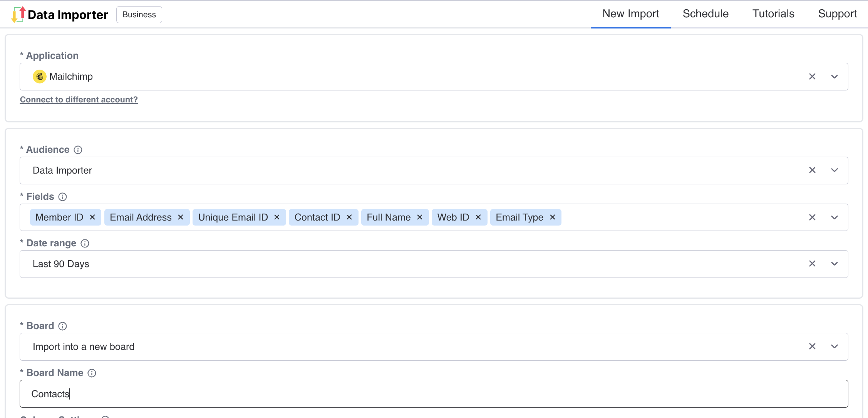Screen dimensions: 868x418
Task: Expand the Application dropdown arrow
Action: coord(834,77)
